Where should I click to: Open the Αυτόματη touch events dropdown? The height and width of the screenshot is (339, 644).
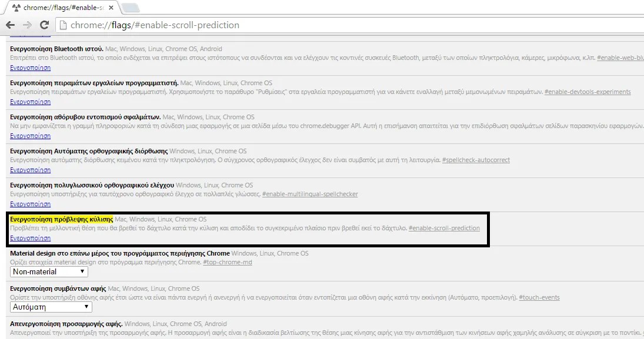point(51,307)
